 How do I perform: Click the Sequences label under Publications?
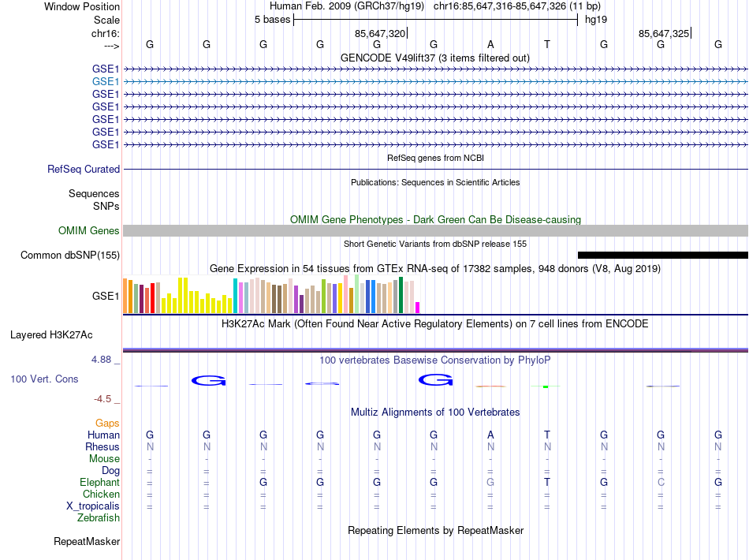point(94,194)
